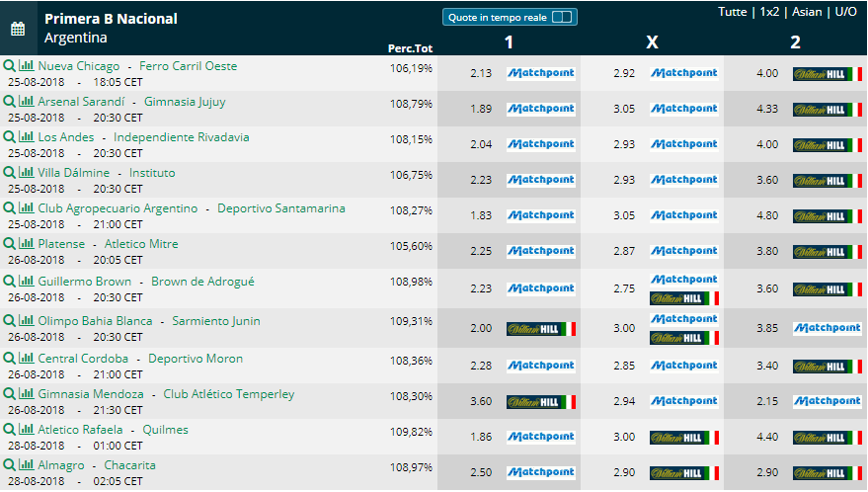Open the calendar icon beside Primera B Nacional
The width and height of the screenshot is (868, 492).
click(x=18, y=29)
